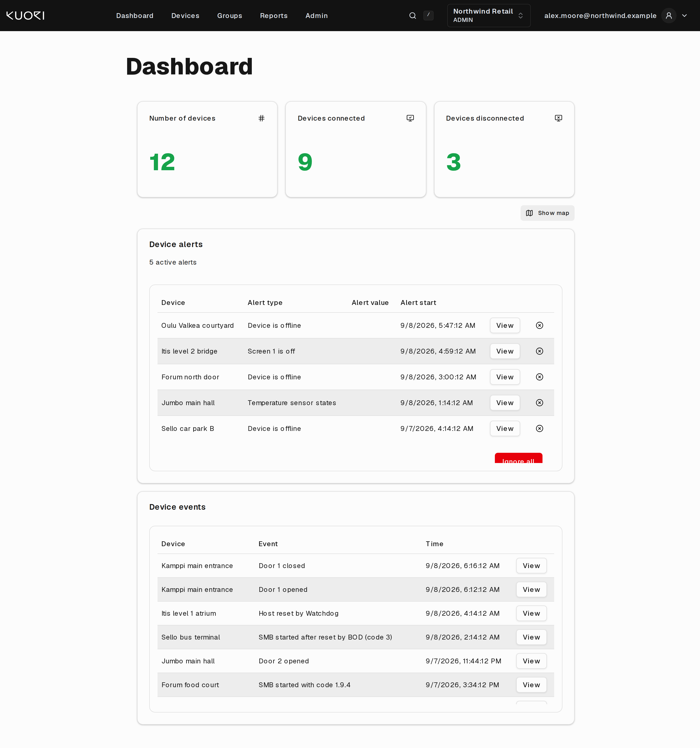
Task: View the Door 2 opened event
Action: 531,661
